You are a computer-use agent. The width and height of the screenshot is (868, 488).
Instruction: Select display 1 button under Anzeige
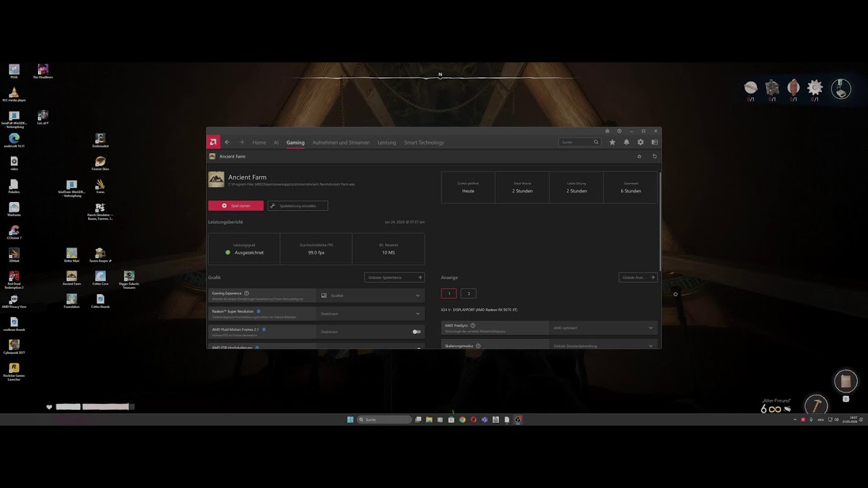(448, 293)
